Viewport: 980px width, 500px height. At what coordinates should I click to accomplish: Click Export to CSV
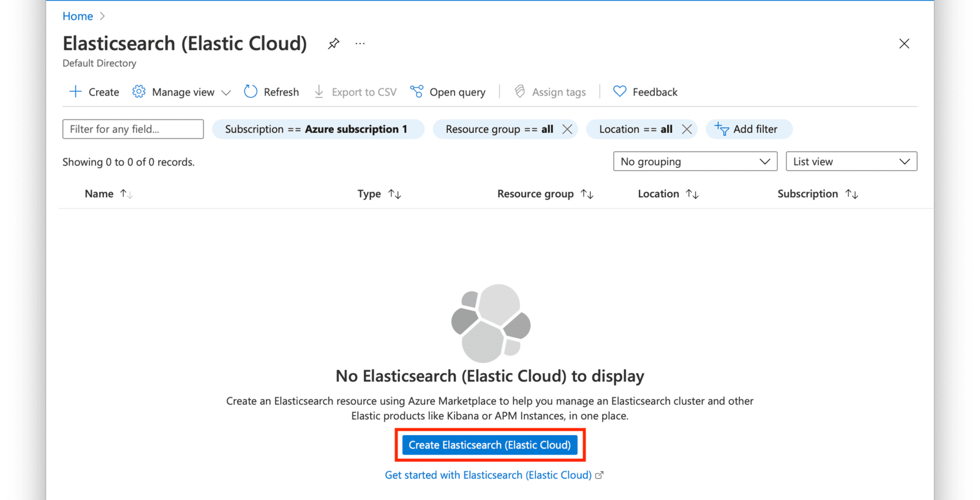point(355,92)
